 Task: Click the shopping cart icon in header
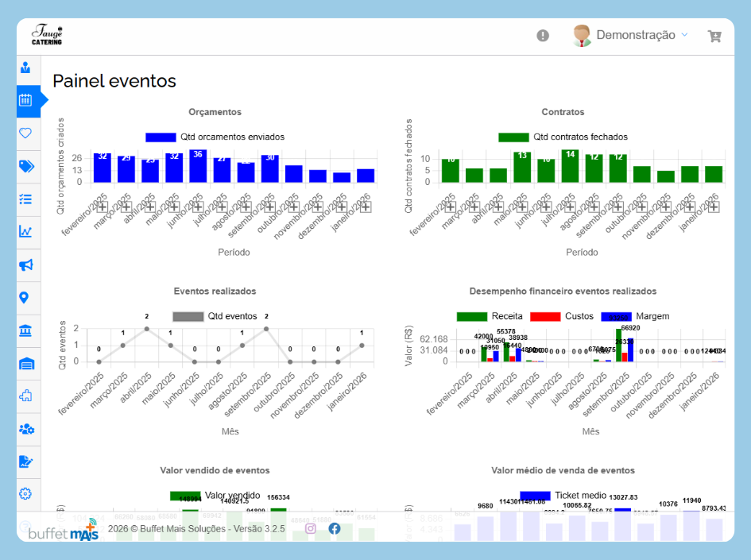tap(714, 36)
